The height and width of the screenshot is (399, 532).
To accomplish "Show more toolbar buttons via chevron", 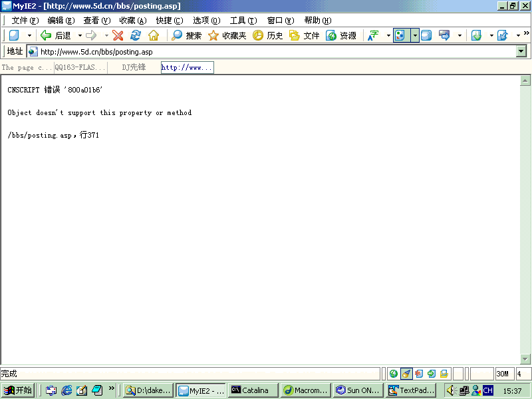I will (x=527, y=33).
